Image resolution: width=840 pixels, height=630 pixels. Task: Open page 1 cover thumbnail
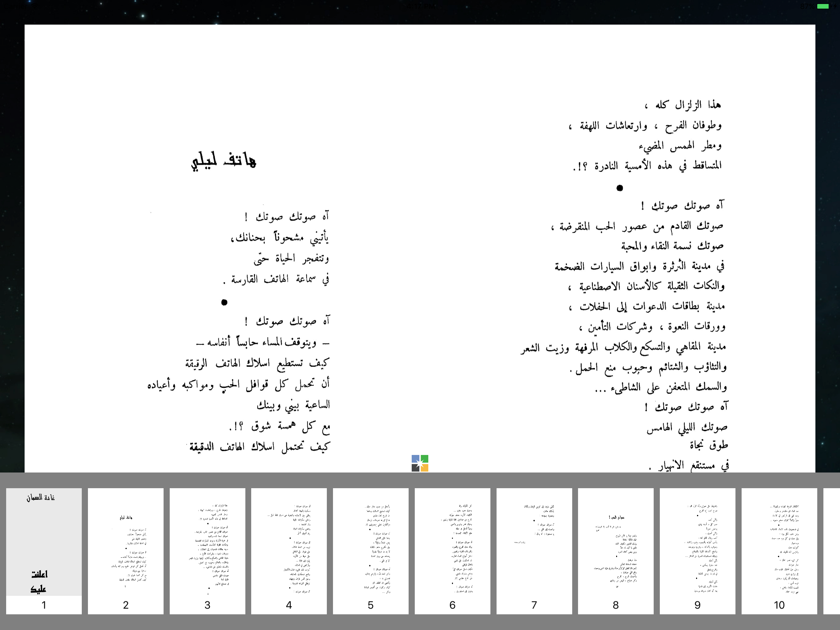click(x=44, y=551)
